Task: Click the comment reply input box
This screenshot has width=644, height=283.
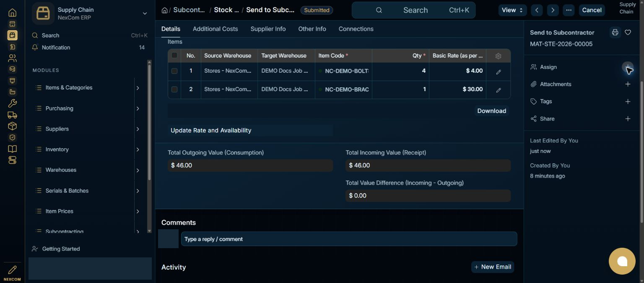Action: point(349,239)
